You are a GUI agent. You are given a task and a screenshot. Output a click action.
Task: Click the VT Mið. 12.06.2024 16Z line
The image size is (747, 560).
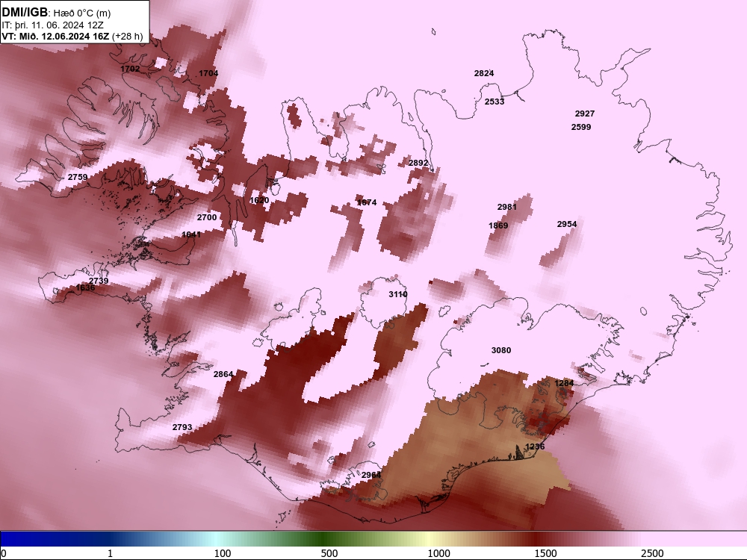coord(72,36)
